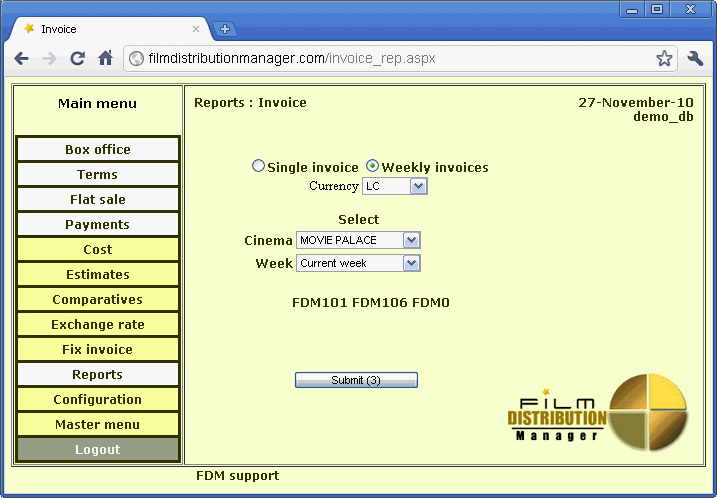The image size is (717, 498).
Task: Select the Weekly invoices radio button
Action: click(x=373, y=167)
